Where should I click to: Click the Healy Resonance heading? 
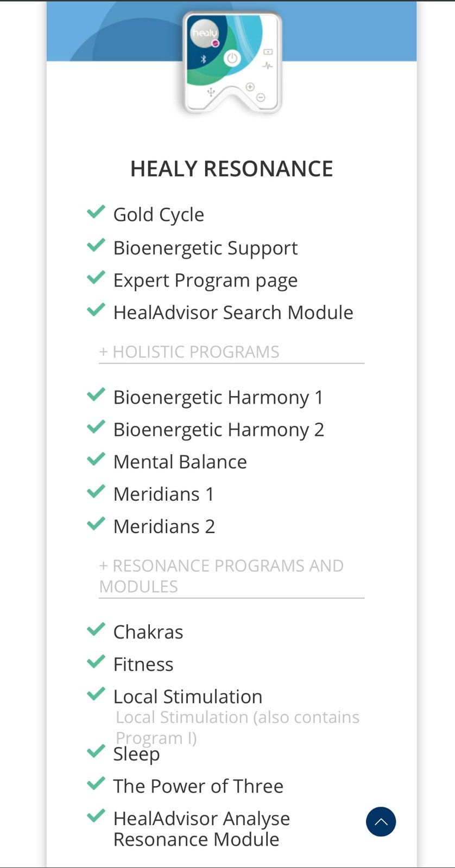[x=231, y=169]
